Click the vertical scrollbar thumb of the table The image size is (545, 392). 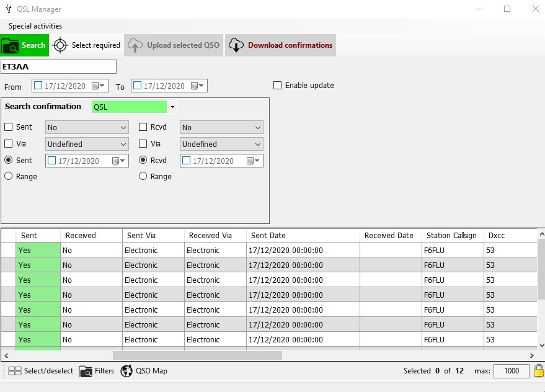point(541,269)
